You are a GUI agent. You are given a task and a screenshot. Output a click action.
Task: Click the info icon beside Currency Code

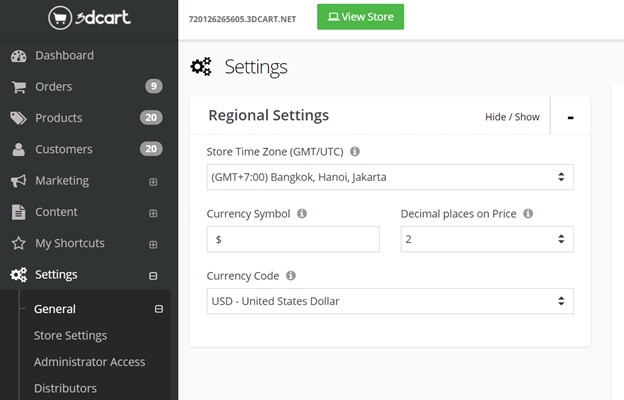click(291, 276)
